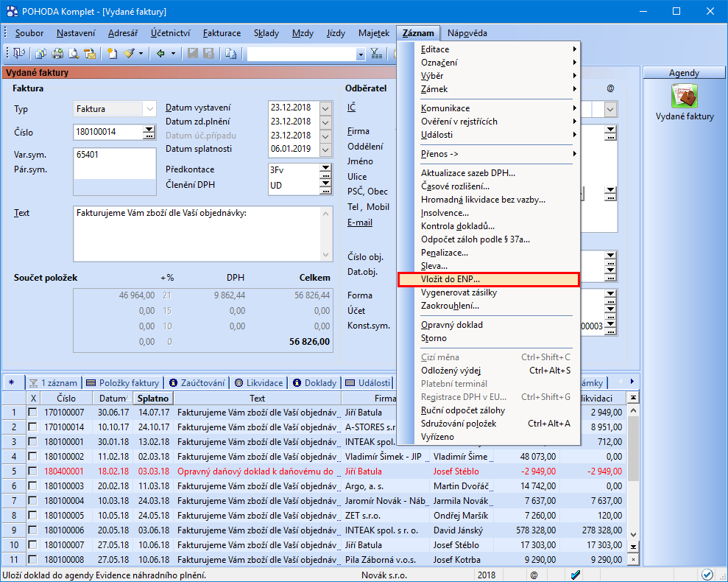Tick the checkbox for invoice 180100005

point(32,516)
